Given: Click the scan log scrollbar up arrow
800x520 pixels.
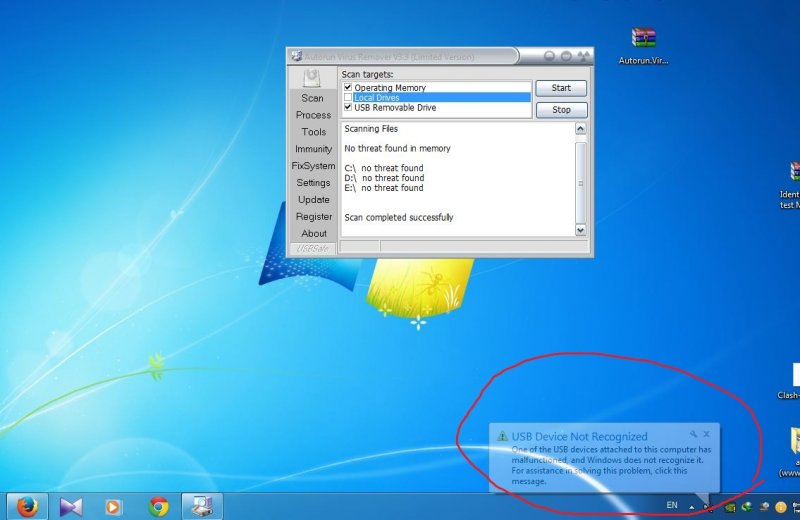Looking at the screenshot, I should (x=580, y=129).
